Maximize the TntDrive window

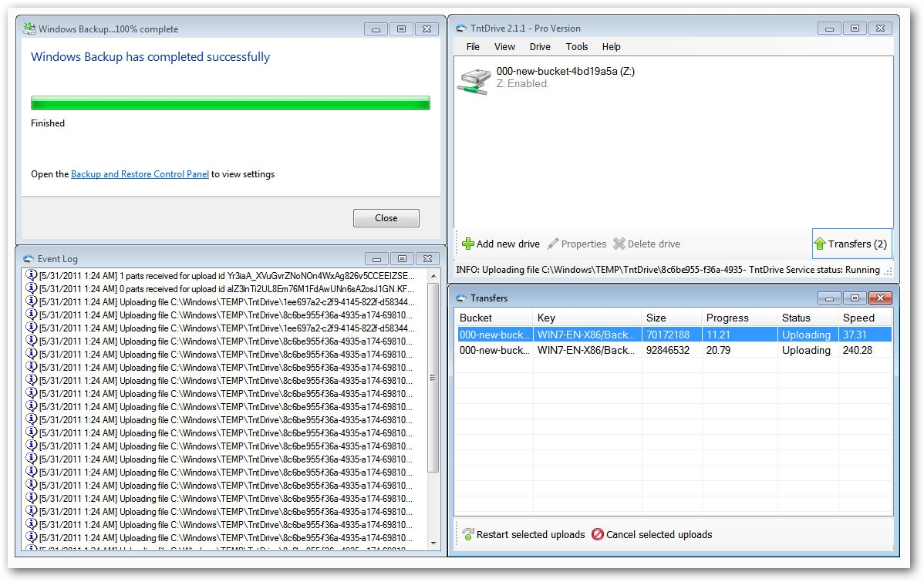(855, 29)
